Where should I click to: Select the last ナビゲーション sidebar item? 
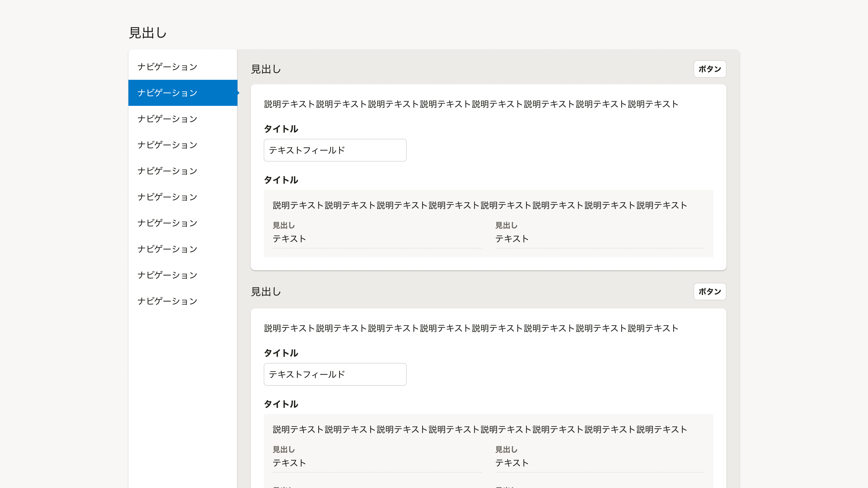(167, 301)
